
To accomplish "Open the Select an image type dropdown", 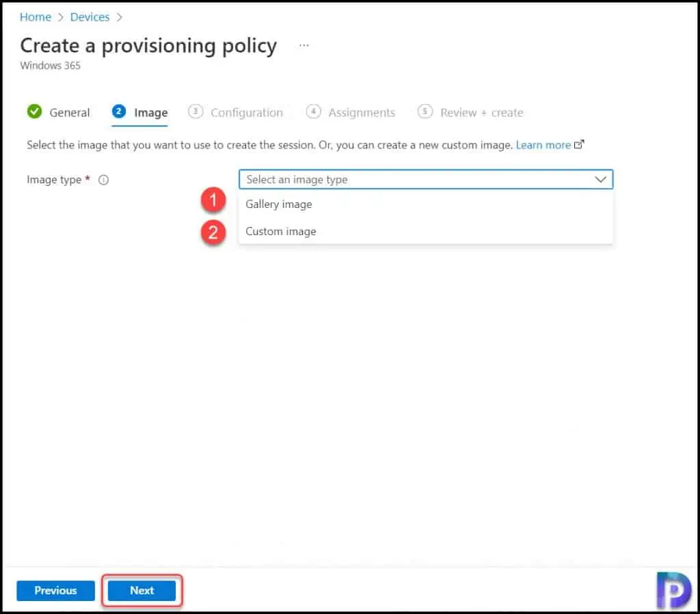I will point(426,180).
